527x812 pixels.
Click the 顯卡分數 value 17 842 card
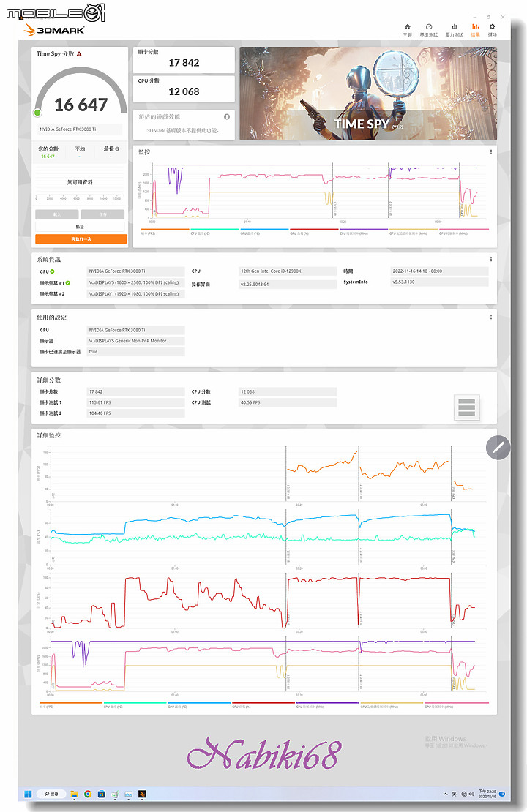click(x=184, y=60)
